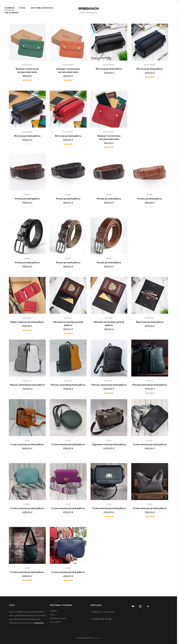Open the orange envelope cosmetic bag photo
179x644 pixels.
68,42
